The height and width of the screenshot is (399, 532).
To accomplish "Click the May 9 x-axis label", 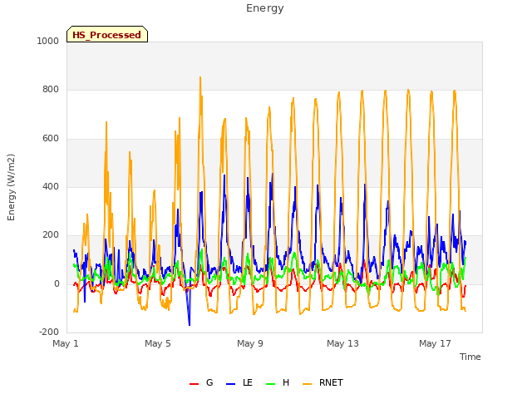I will pyautogui.click(x=250, y=343).
